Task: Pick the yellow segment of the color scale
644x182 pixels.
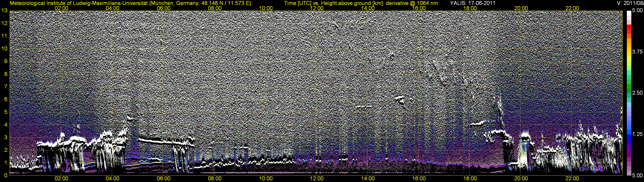Action: (x=629, y=55)
